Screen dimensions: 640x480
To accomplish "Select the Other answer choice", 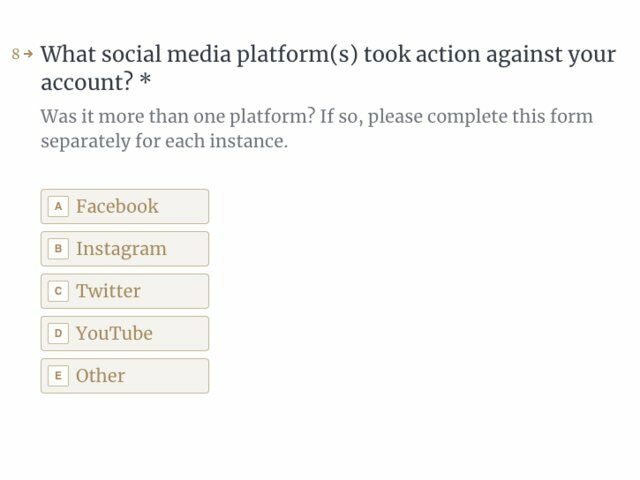I will click(124, 376).
